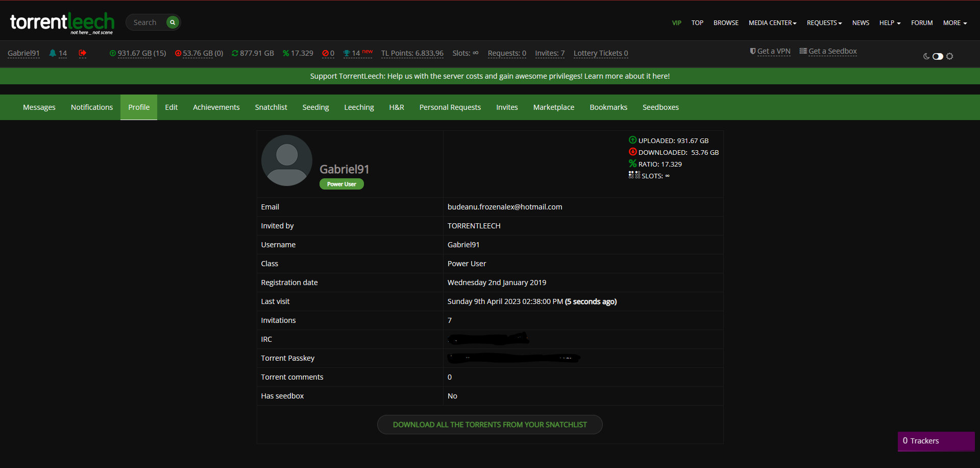Click the red download arrow icon in stats bar
Screen dimensions: 980x468
[178, 53]
